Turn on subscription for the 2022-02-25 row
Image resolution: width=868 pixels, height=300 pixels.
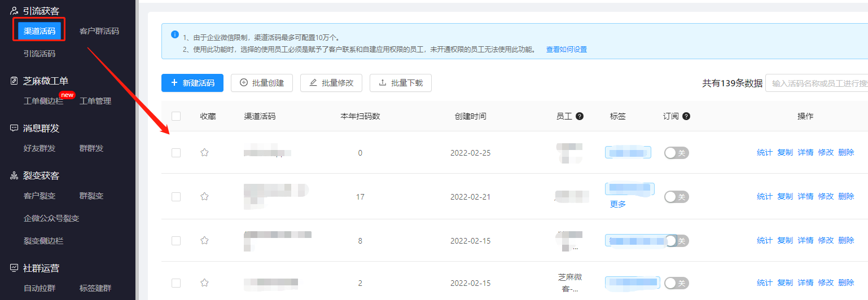click(x=676, y=153)
